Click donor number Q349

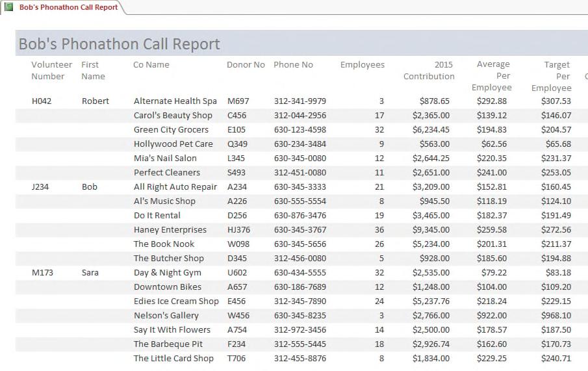(237, 144)
